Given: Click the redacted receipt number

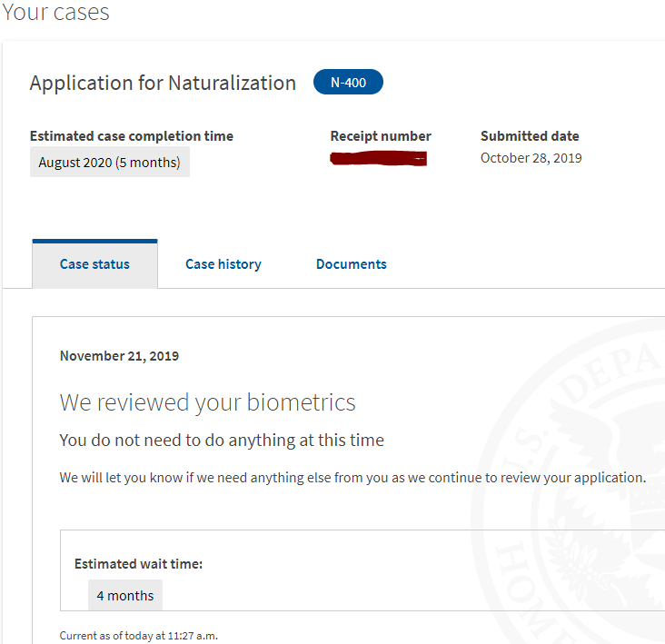Looking at the screenshot, I should pos(378,159).
